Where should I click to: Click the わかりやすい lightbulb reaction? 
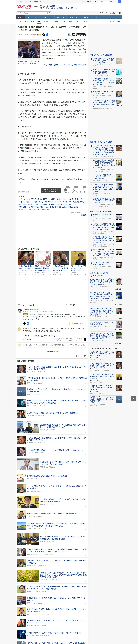tap(74, 190)
